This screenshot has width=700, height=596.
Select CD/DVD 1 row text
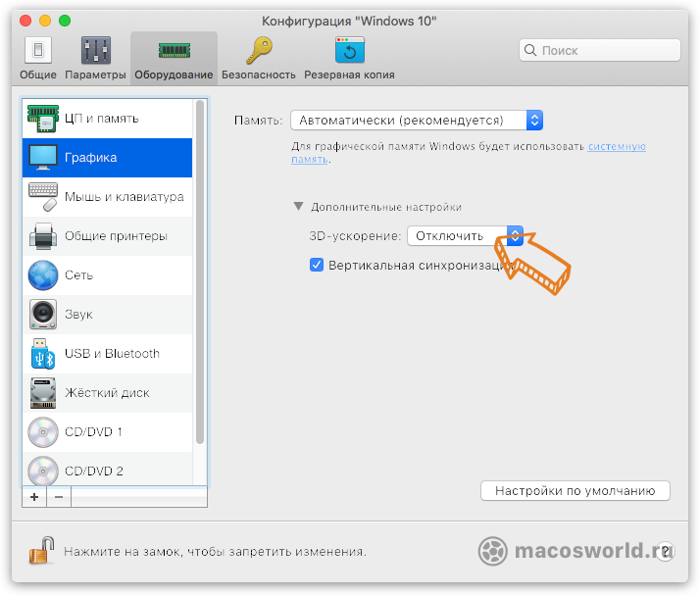pos(93,432)
